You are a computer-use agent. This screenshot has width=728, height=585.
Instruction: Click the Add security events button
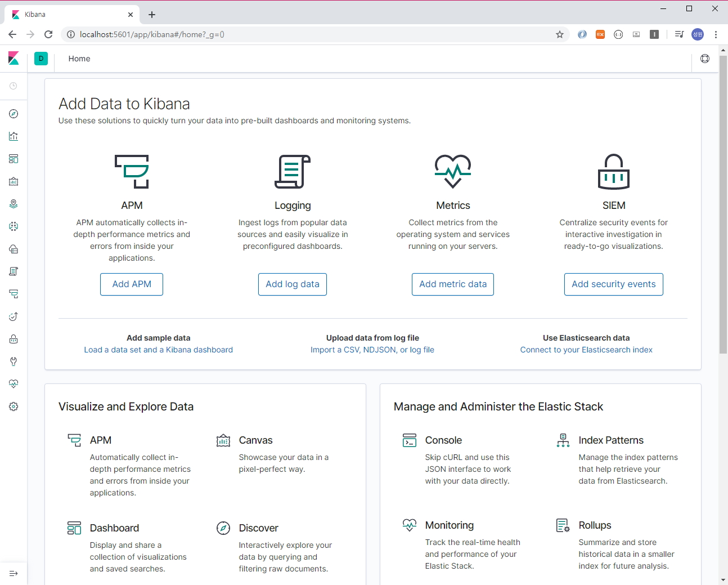(x=614, y=284)
